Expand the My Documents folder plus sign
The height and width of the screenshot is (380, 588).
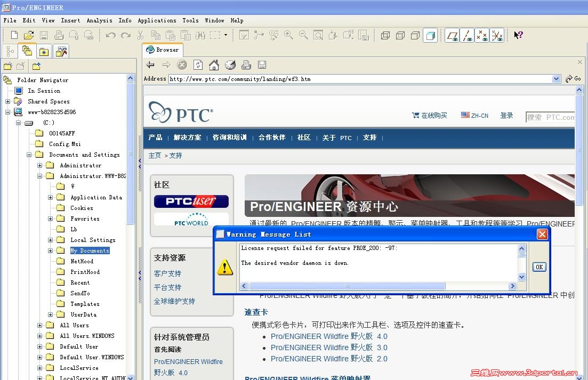[x=50, y=250]
